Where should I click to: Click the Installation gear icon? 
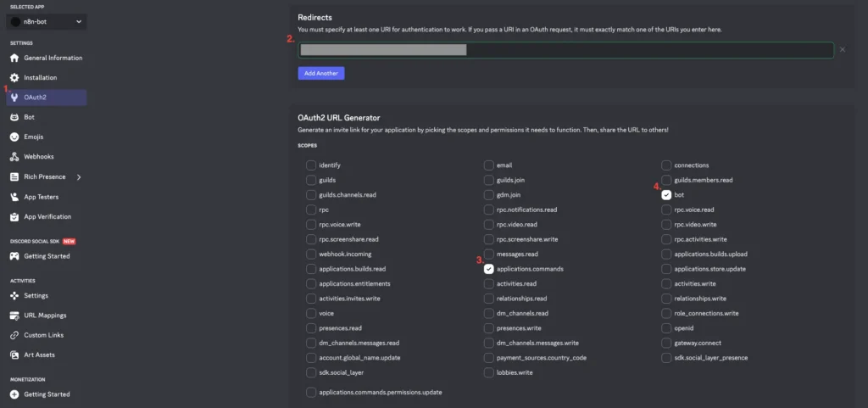[14, 78]
